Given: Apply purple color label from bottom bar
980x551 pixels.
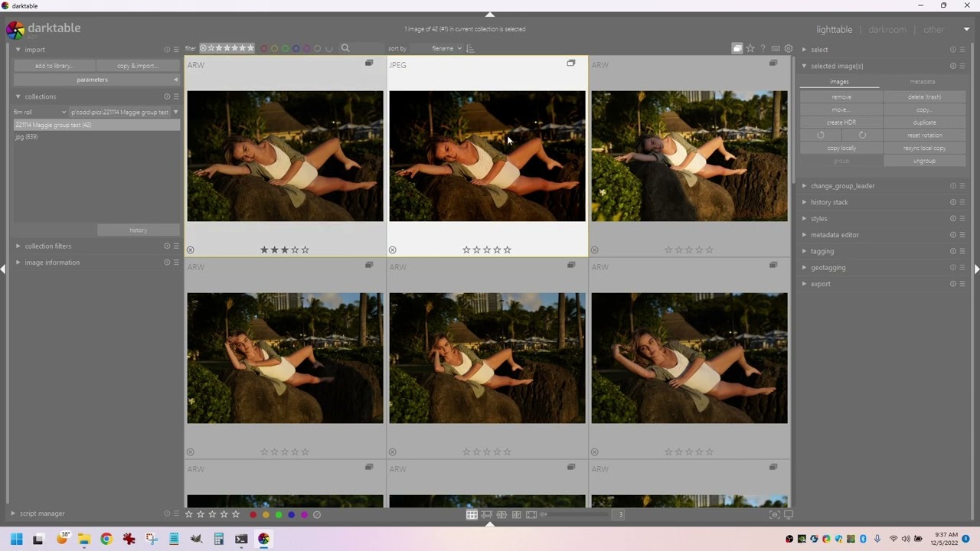Looking at the screenshot, I should tap(304, 514).
